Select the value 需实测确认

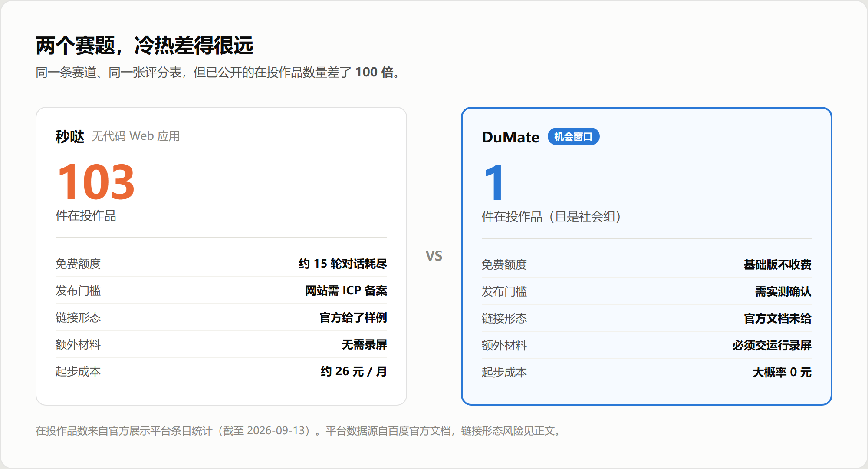click(x=783, y=291)
